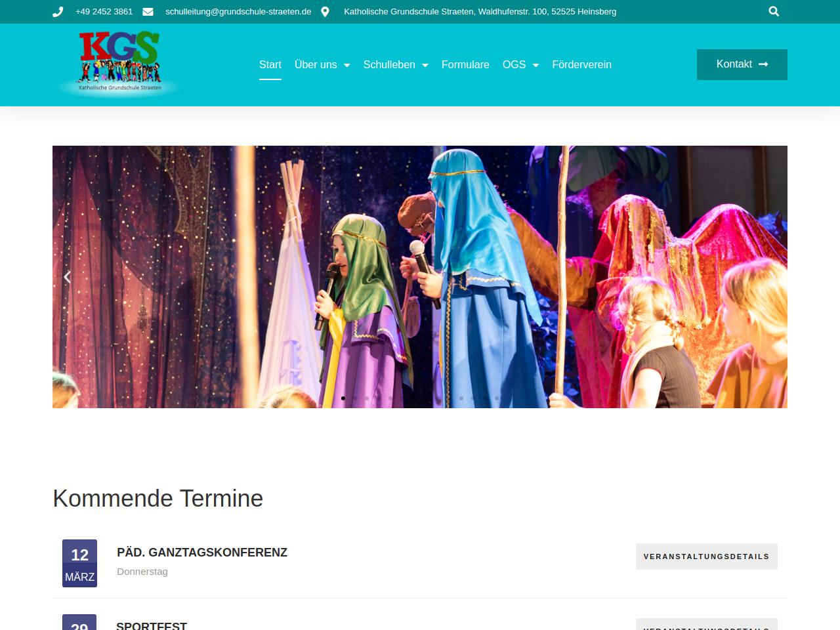Open the Päd. Ganztagskonferenz event title
Screen dimensions: 840x630
click(202, 553)
